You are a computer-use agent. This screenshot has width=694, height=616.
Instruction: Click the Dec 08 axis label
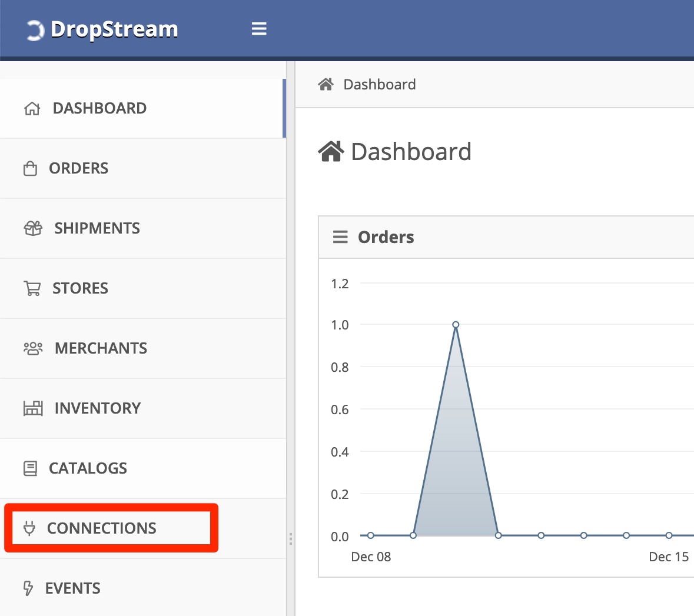coord(371,557)
